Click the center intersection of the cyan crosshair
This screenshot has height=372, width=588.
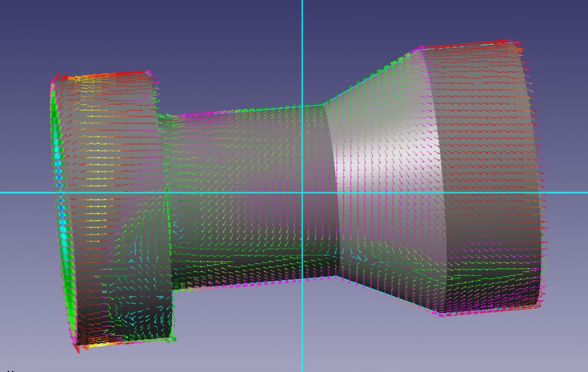click(302, 193)
